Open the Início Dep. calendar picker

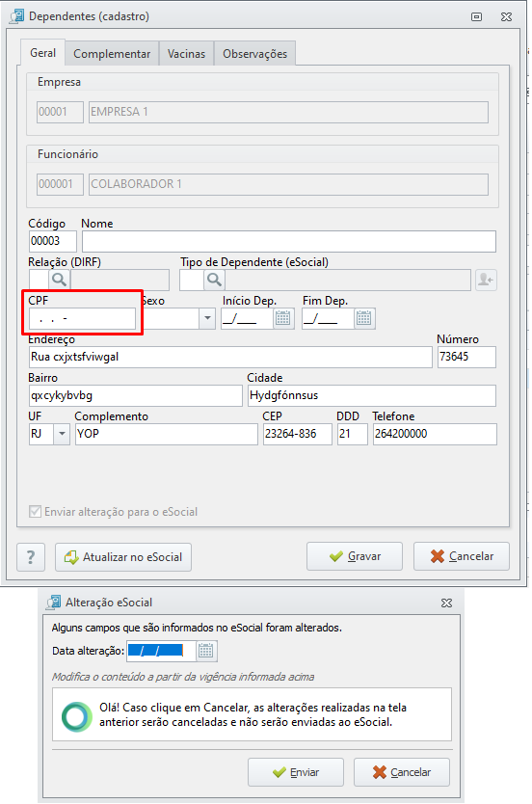pyautogui.click(x=283, y=318)
